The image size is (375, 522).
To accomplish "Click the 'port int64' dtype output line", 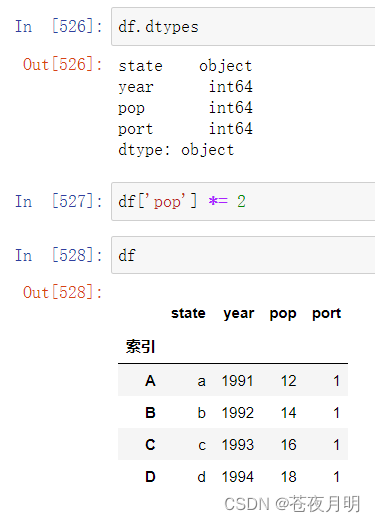I will (x=185, y=129).
